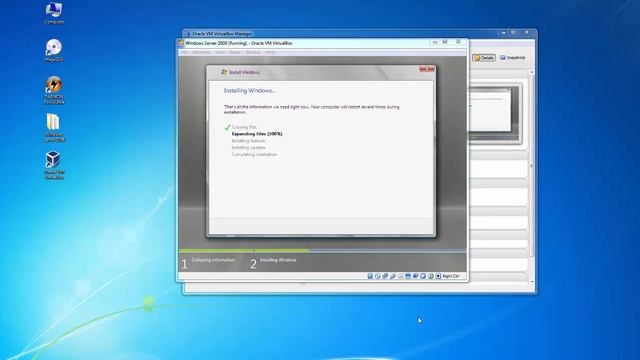Open the MagicISO desktop shortcut
Viewport: 640px width, 360px height.
click(x=54, y=50)
